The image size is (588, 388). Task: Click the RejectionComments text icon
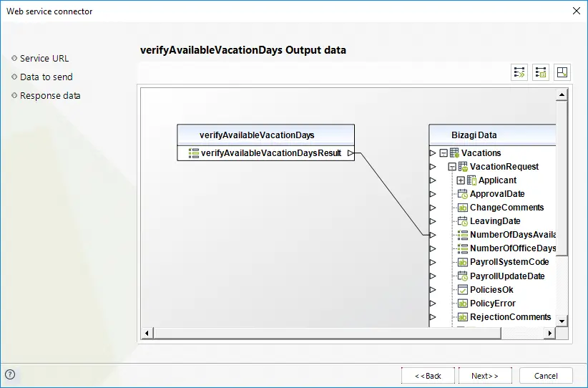click(463, 317)
